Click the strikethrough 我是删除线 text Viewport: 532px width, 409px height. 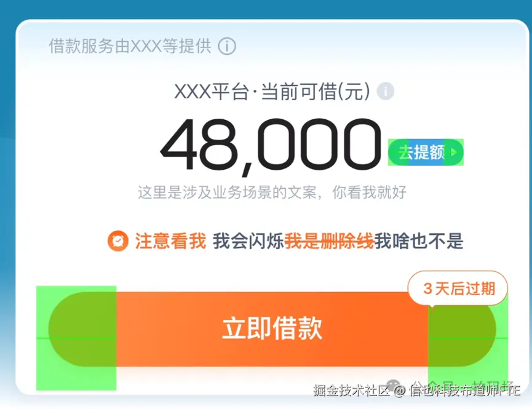[x=329, y=241]
